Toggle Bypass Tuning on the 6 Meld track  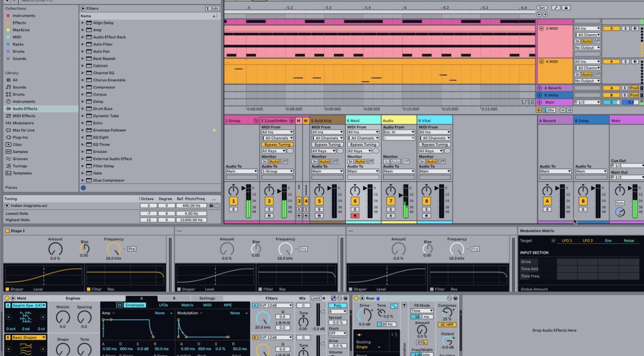(x=363, y=144)
